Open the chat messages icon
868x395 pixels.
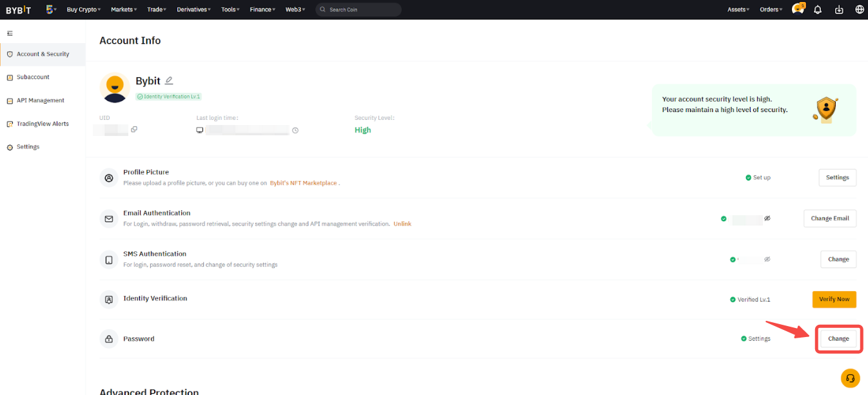click(x=798, y=9)
